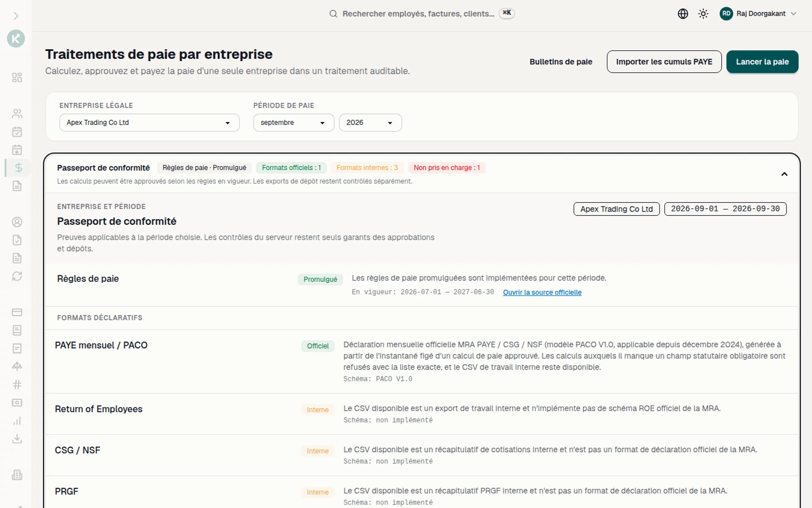Open the building icon at sidebar bottom
The height and width of the screenshot is (508, 812).
tap(17, 475)
